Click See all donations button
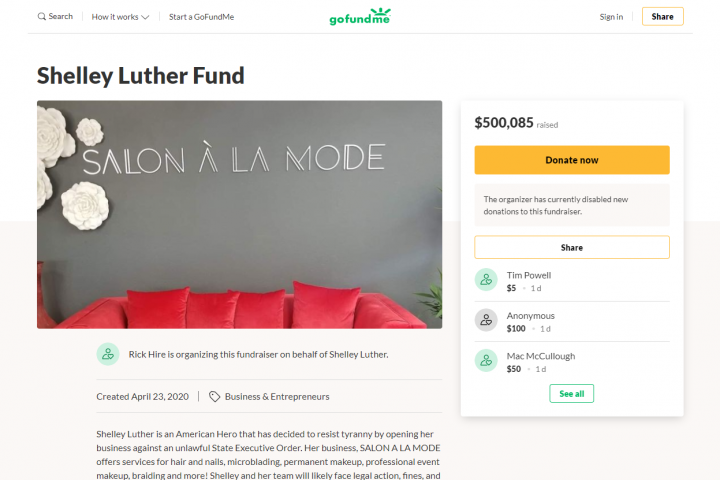Image resolution: width=720 pixels, height=480 pixels. pos(572,394)
